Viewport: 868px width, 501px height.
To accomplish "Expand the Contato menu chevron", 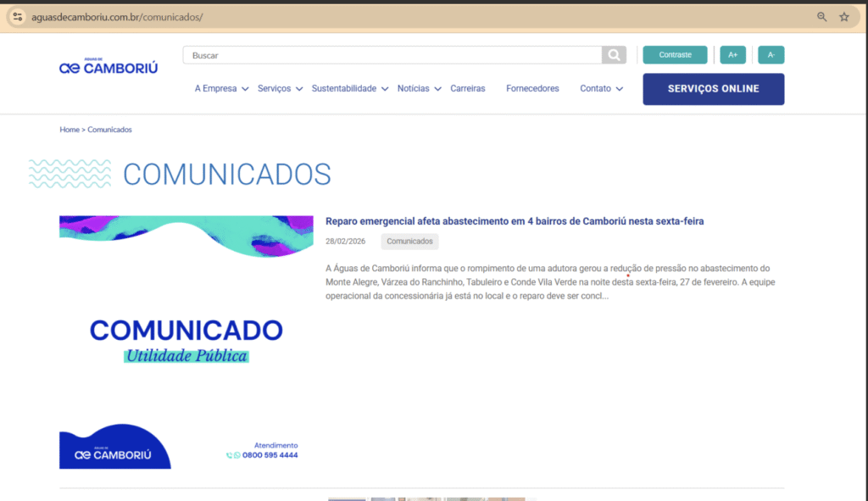I will [620, 89].
